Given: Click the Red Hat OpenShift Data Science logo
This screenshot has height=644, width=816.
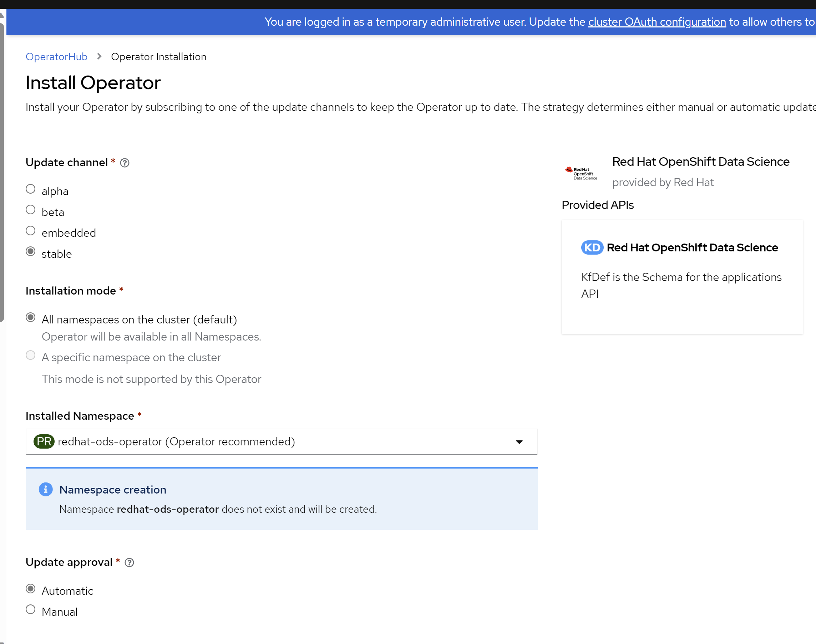Looking at the screenshot, I should (x=581, y=173).
